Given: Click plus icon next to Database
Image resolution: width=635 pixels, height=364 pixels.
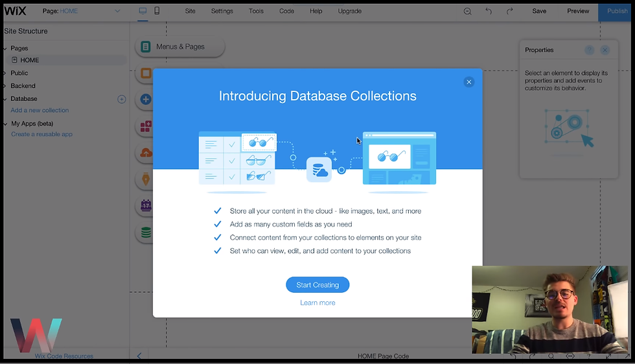Looking at the screenshot, I should [122, 99].
